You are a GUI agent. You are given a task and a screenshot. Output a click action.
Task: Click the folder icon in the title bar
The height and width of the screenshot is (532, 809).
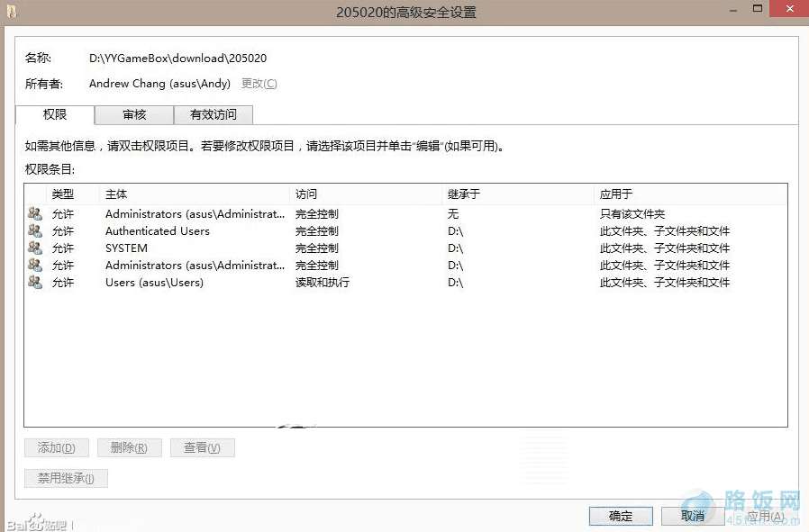pyautogui.click(x=12, y=11)
